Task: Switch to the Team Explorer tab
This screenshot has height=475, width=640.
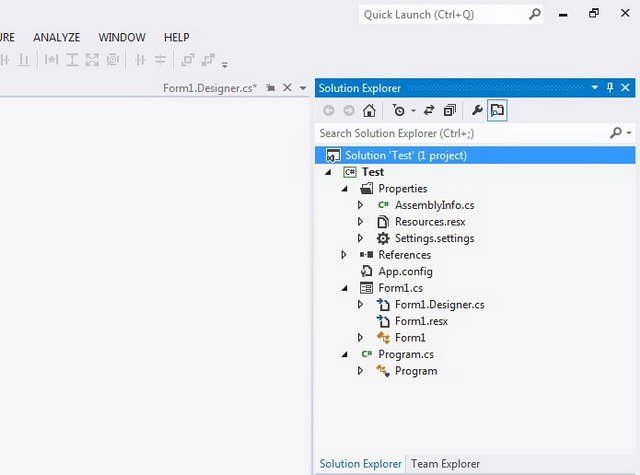Action: coord(445,464)
